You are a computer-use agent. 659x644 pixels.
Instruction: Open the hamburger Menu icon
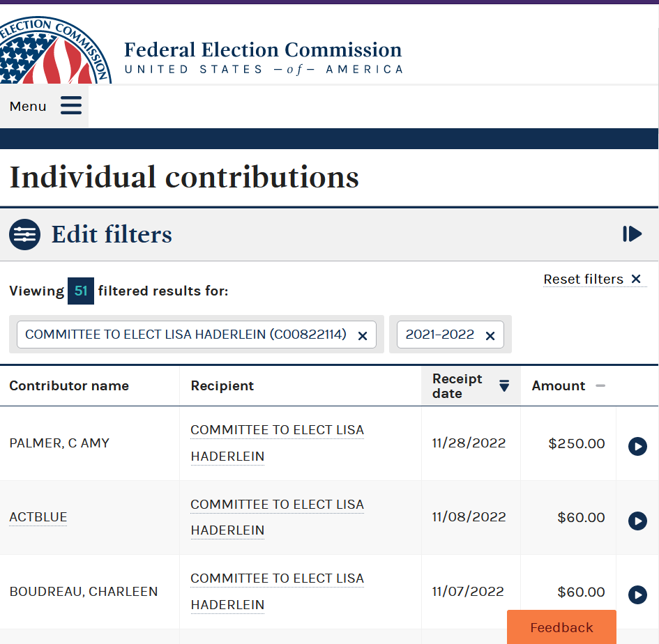71,105
